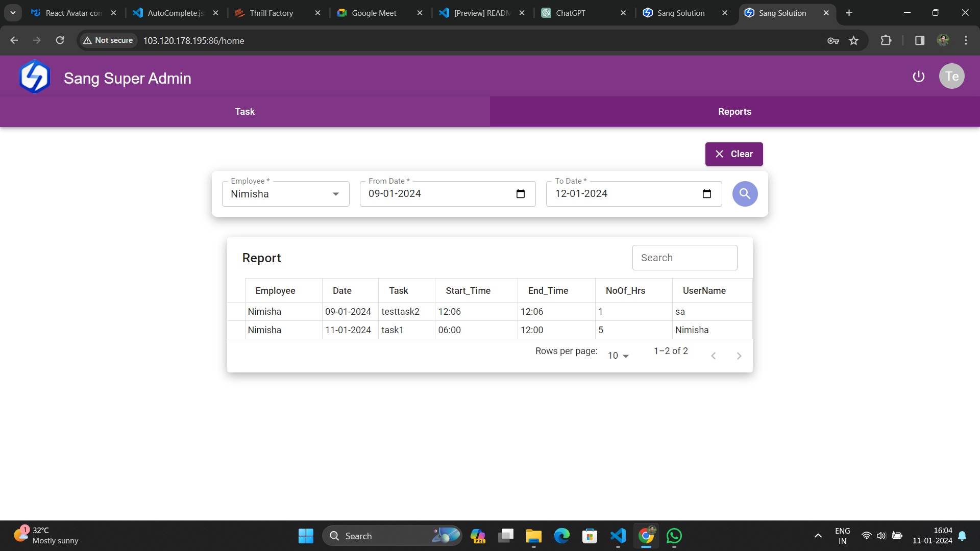
Task: Open the tab search chevron
Action: [x=13, y=13]
